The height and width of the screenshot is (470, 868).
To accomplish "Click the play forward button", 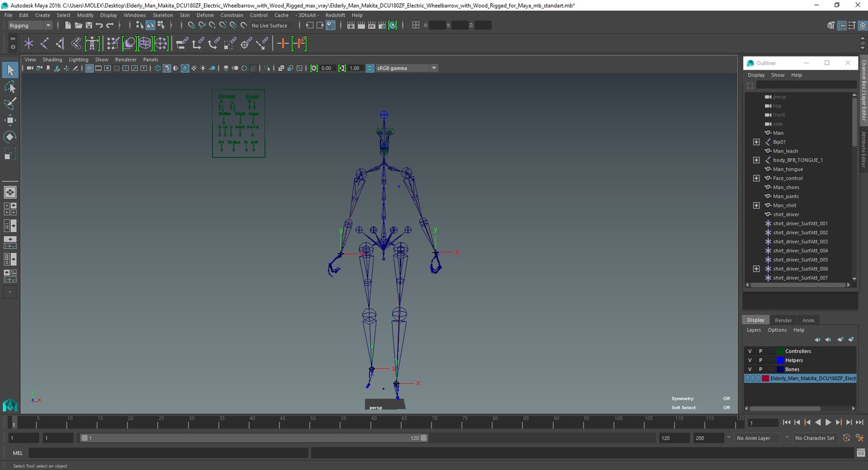I will (828, 423).
